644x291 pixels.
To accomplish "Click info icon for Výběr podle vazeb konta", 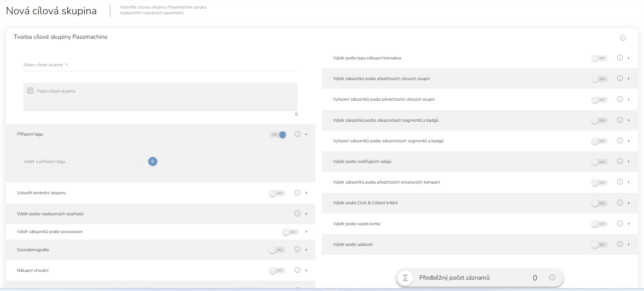I will tap(620, 223).
